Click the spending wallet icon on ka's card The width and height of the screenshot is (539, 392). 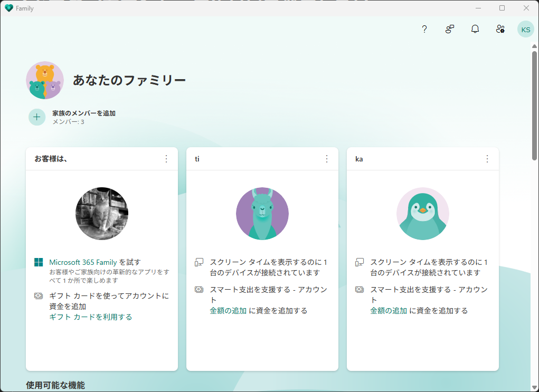360,289
